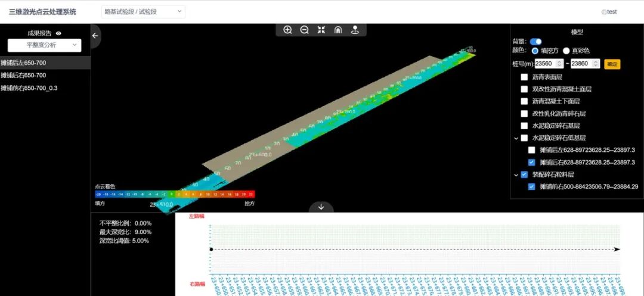Click the end stake spinner on 23860 field
The height and width of the screenshot is (296, 644).
tap(596, 64)
